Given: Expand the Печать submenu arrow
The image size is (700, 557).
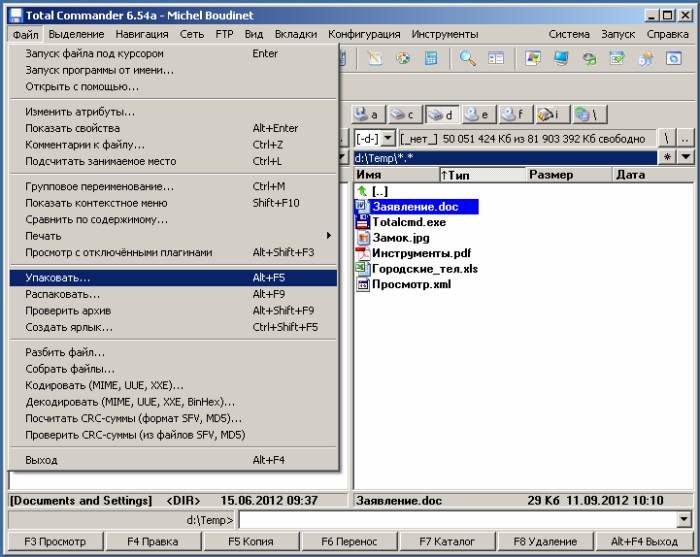Looking at the screenshot, I should tap(329, 235).
